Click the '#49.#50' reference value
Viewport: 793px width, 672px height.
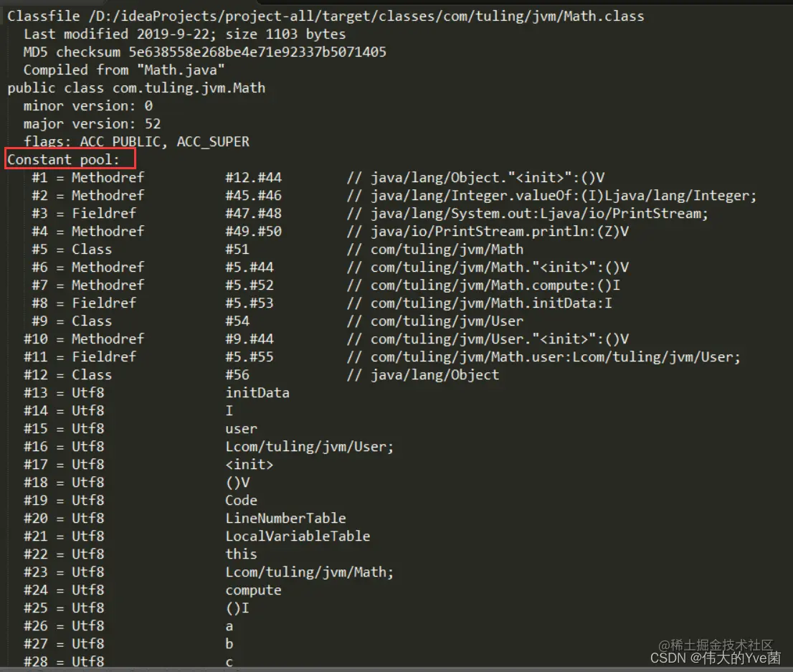tap(253, 232)
